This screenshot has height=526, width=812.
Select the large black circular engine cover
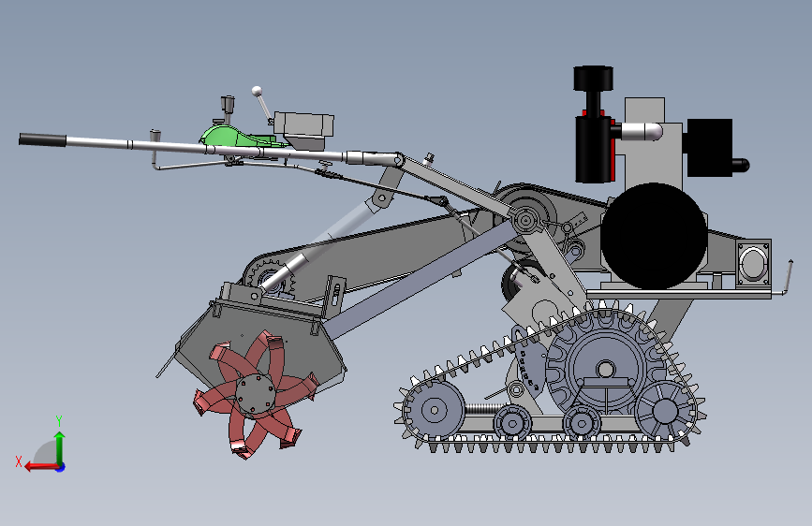pyautogui.click(x=654, y=236)
